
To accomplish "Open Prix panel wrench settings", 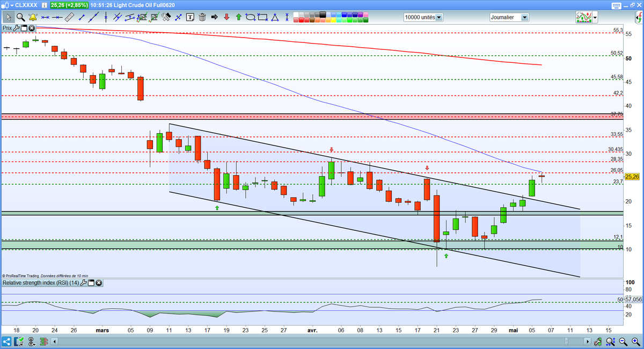I will [x=17, y=27].
